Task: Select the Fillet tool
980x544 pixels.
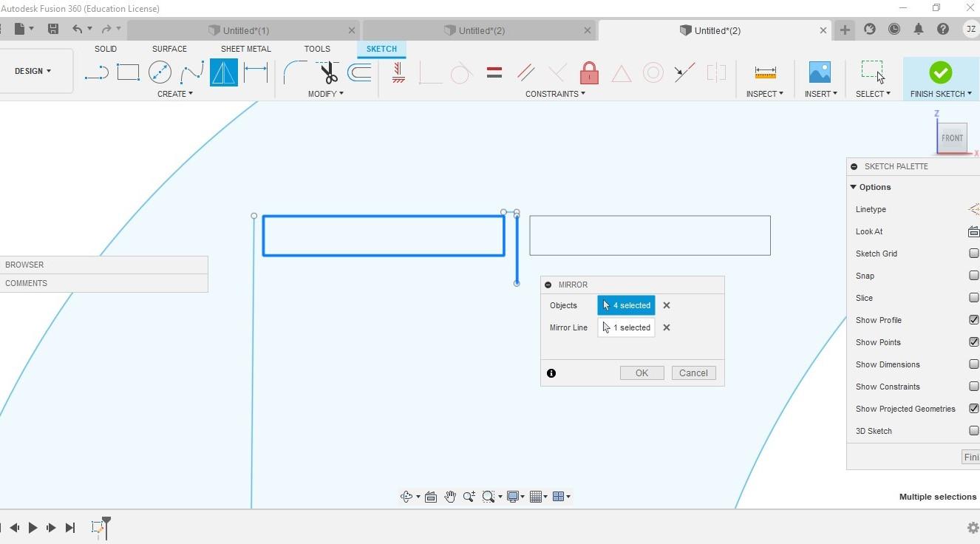Action: pyautogui.click(x=295, y=72)
